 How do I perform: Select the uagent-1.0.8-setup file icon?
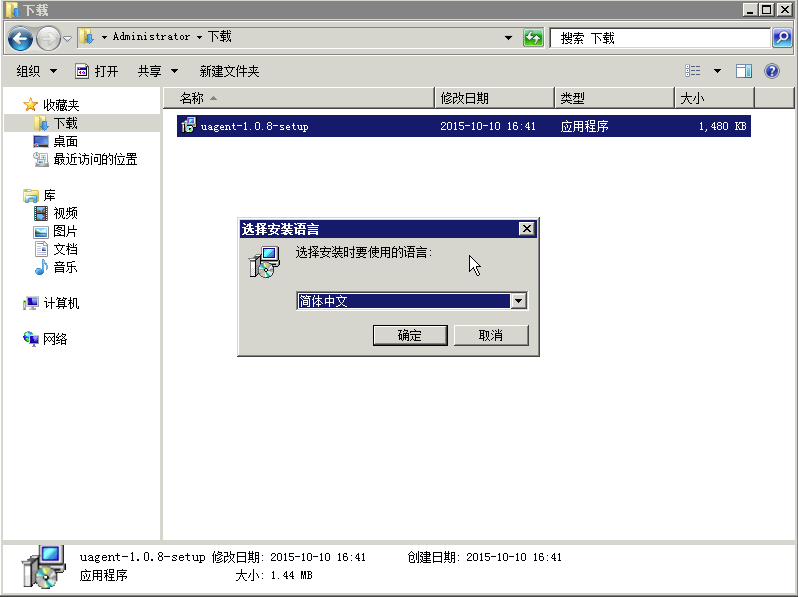pos(188,126)
